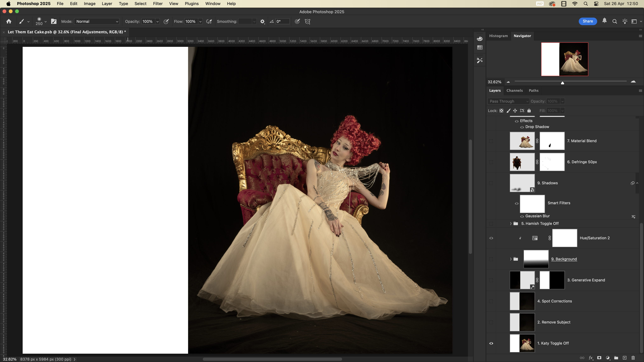Open the Pass Through blend mode dropdown
The height and width of the screenshot is (362, 644).
click(x=508, y=101)
